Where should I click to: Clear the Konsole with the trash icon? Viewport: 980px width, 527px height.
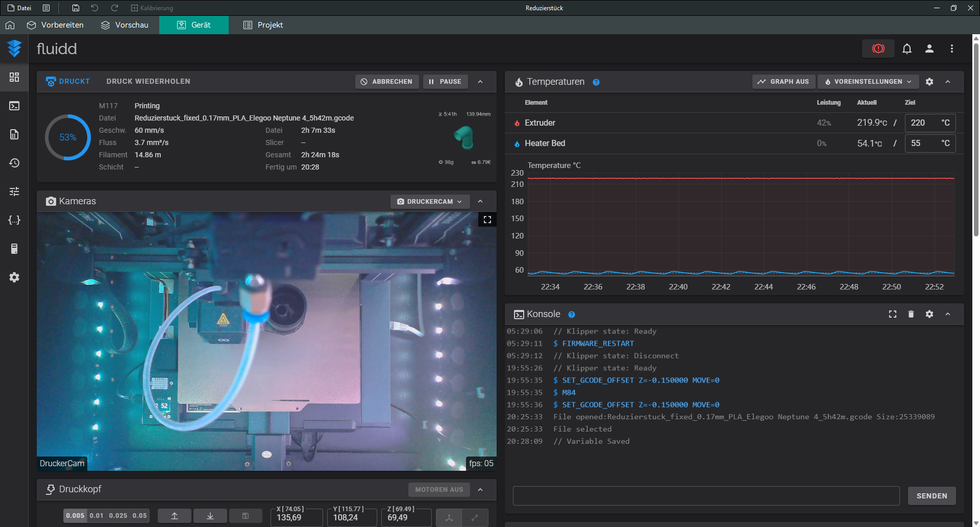coord(911,314)
